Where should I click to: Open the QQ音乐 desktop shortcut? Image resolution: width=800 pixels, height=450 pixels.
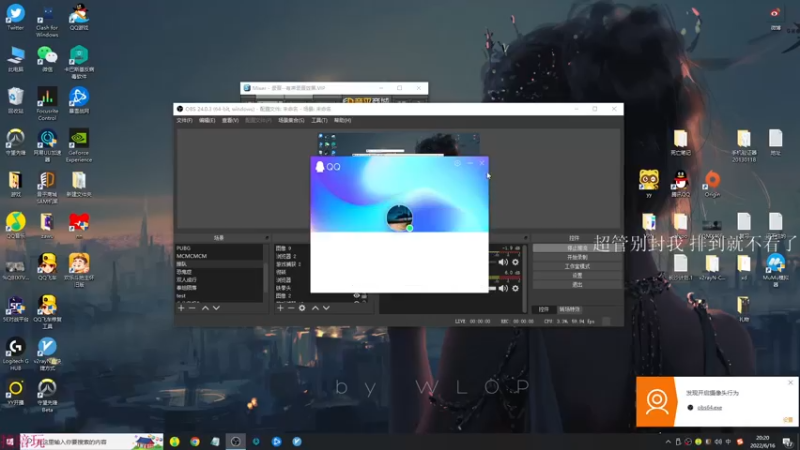pyautogui.click(x=16, y=226)
